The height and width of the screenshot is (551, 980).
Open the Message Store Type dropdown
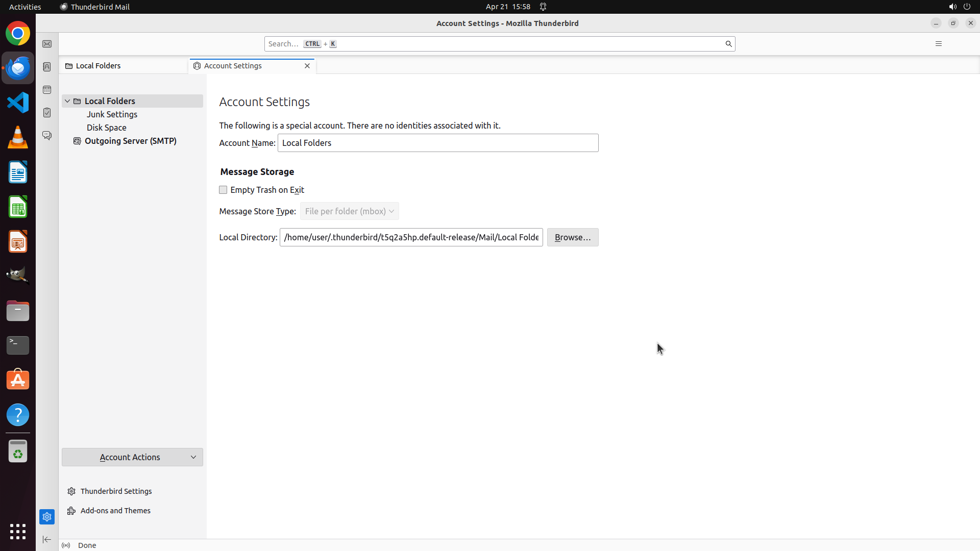tap(349, 211)
